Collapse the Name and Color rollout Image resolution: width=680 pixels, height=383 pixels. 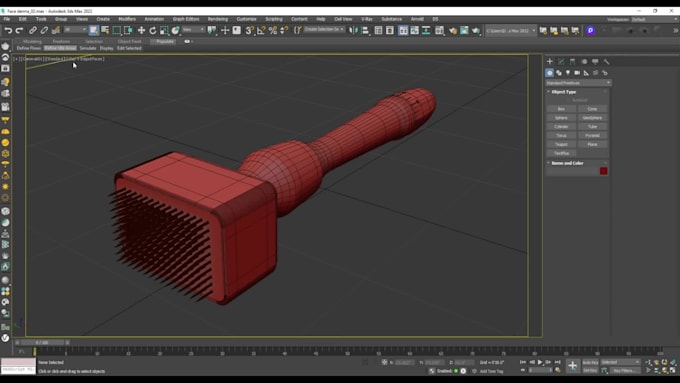coord(567,163)
